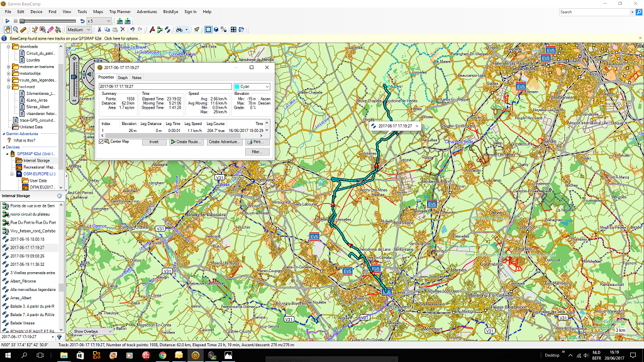This screenshot has width=644, height=362.
Task: Click the Windows Start button
Action: tap(8, 356)
